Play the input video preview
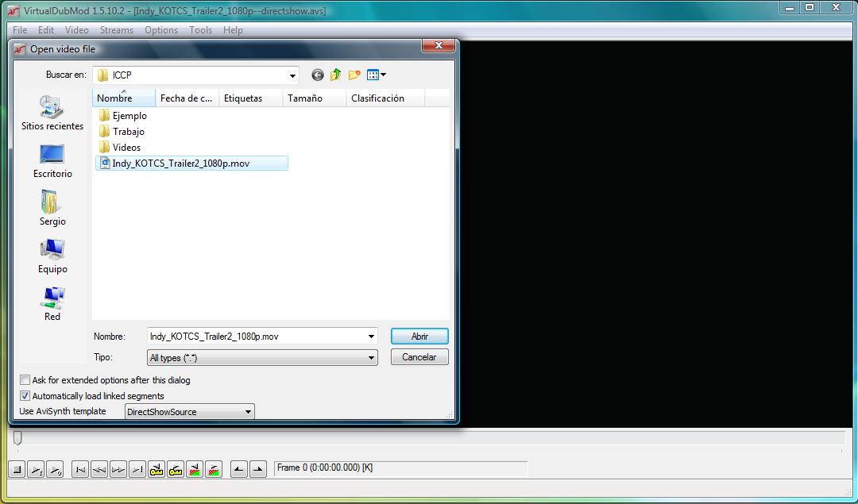 36,469
